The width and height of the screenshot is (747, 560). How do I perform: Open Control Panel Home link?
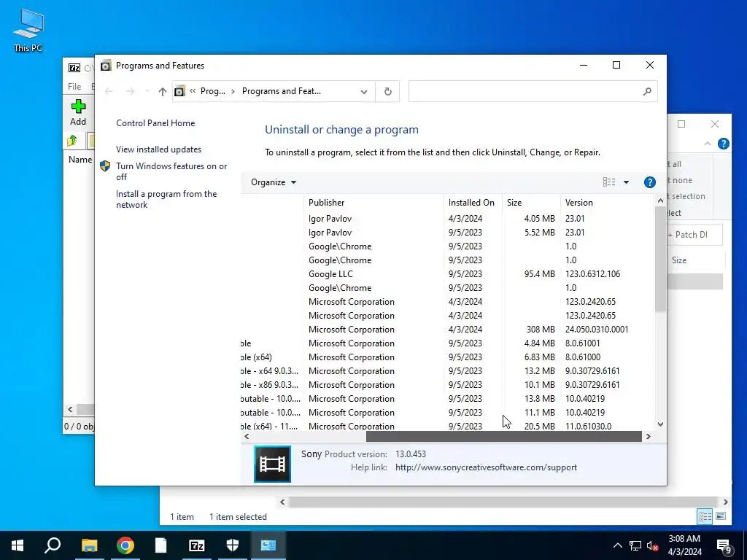[155, 122]
